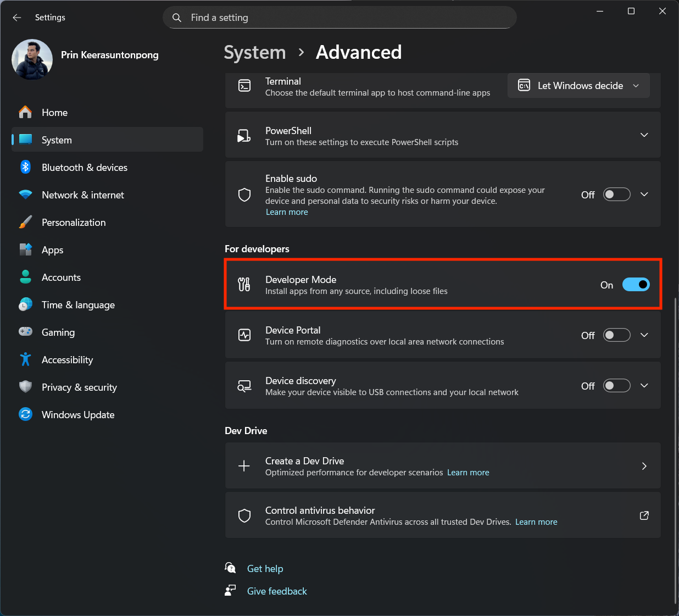This screenshot has width=679, height=616.
Task: Click the Windows Update sync icon
Action: click(25, 414)
